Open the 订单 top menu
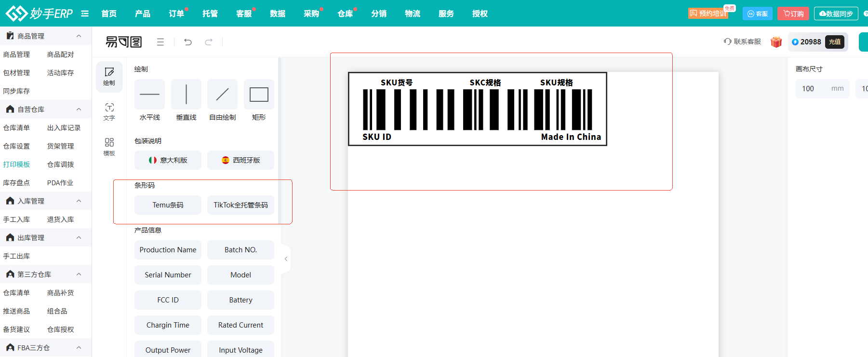This screenshot has height=357, width=868. coord(176,14)
